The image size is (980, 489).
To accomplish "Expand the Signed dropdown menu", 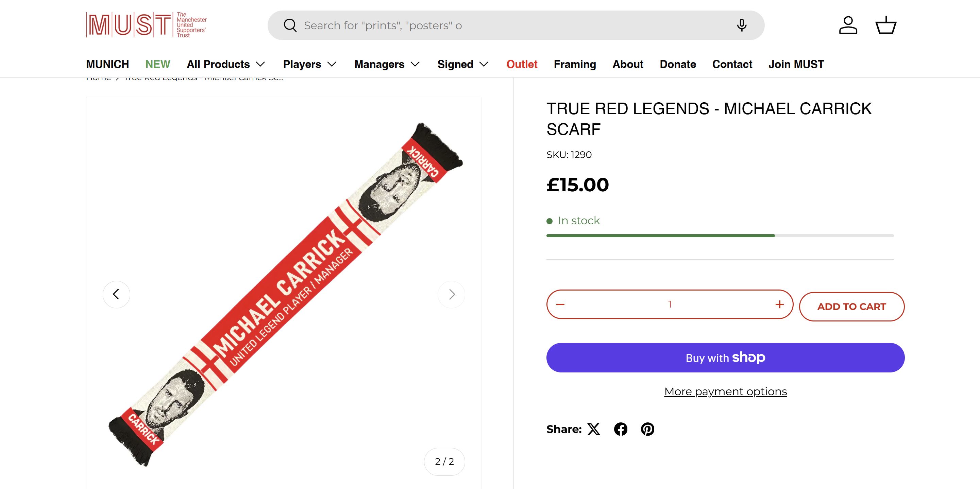I will [462, 64].
